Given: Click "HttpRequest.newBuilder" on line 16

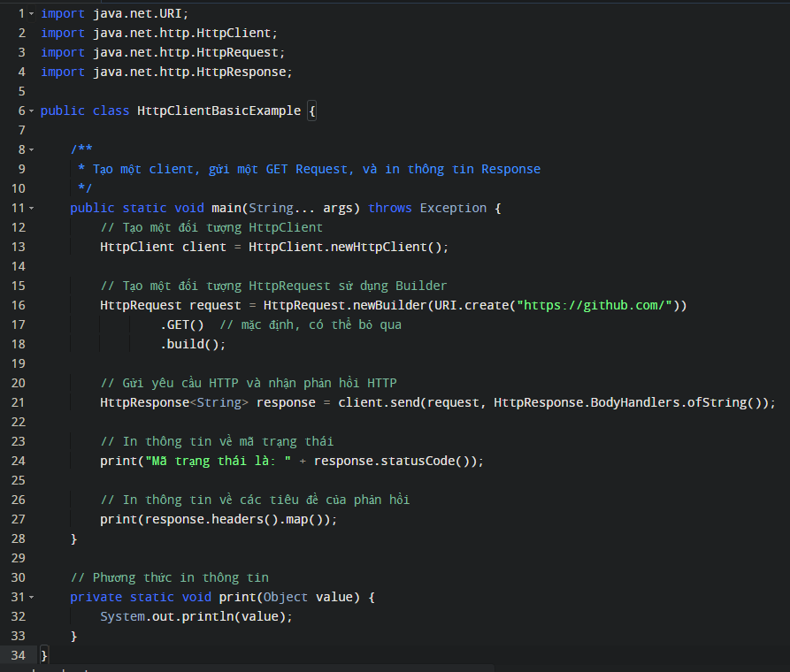Looking at the screenshot, I should 345,305.
